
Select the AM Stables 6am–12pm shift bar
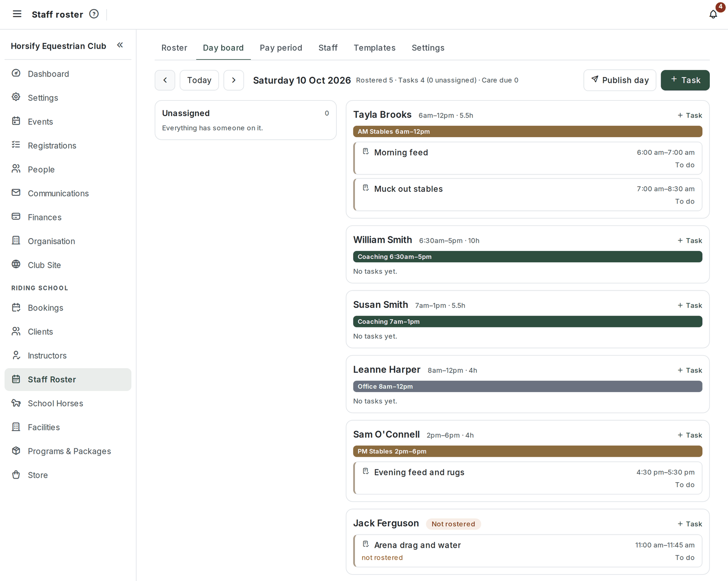[x=528, y=132]
